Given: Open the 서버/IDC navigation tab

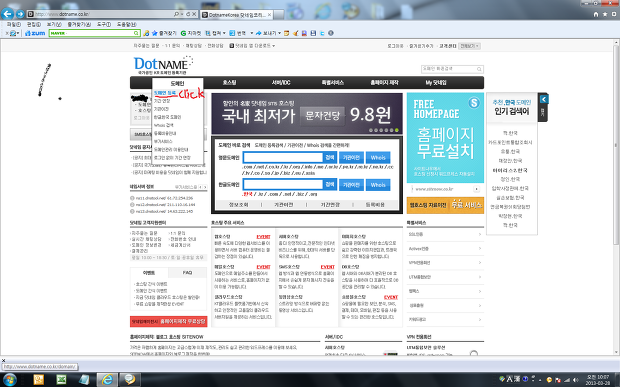Looking at the screenshot, I should pos(281,83).
